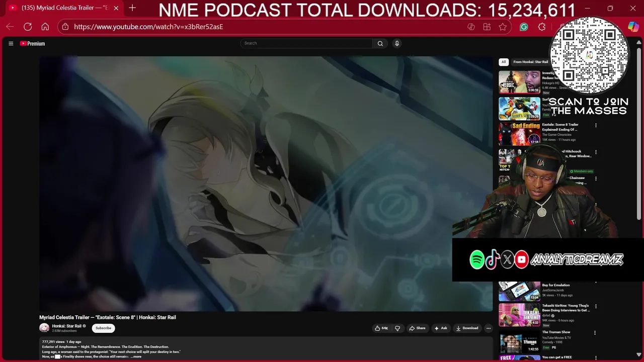Screen dimensions: 644x362
Task: Close the Myriad Celestia Trailer tab
Action: point(116,8)
